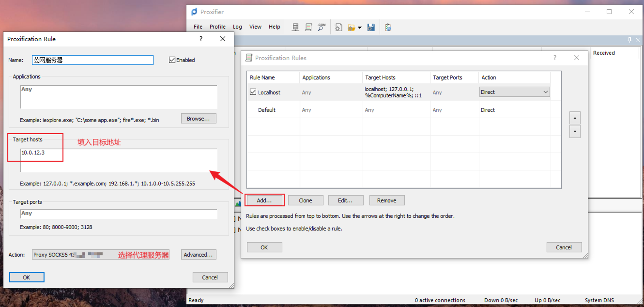Close the Proxification Rules dialog
This screenshot has width=644, height=307.
pyautogui.click(x=577, y=58)
